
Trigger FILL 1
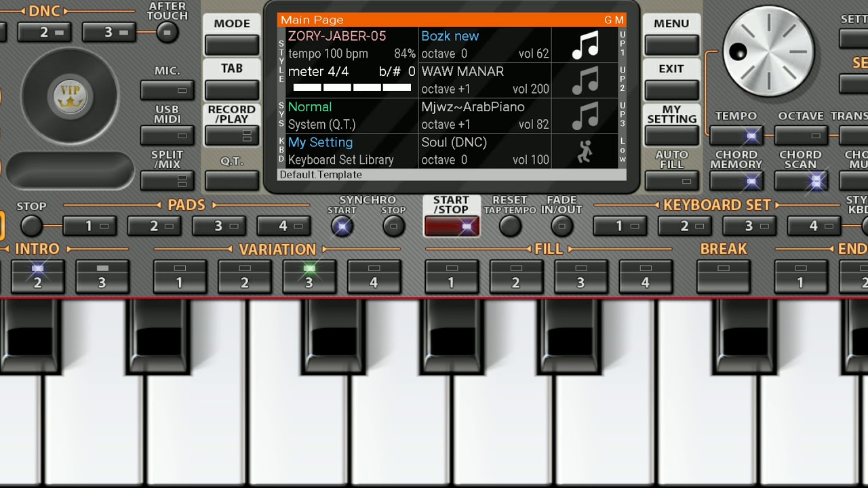(452, 276)
